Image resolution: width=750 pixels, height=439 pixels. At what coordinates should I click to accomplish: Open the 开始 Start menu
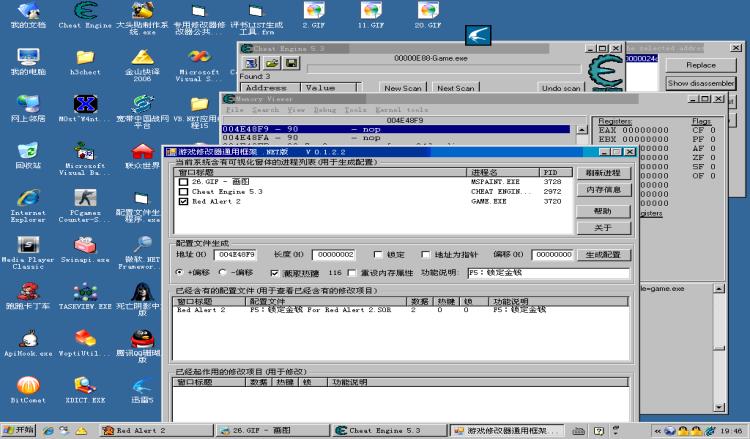19,430
